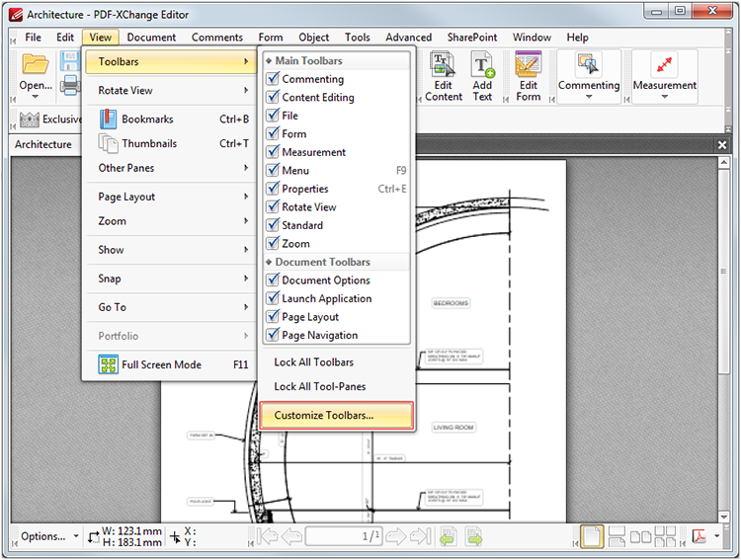This screenshot has width=741, height=560.
Task: Select the Toolbars menu entry
Action: click(171, 61)
